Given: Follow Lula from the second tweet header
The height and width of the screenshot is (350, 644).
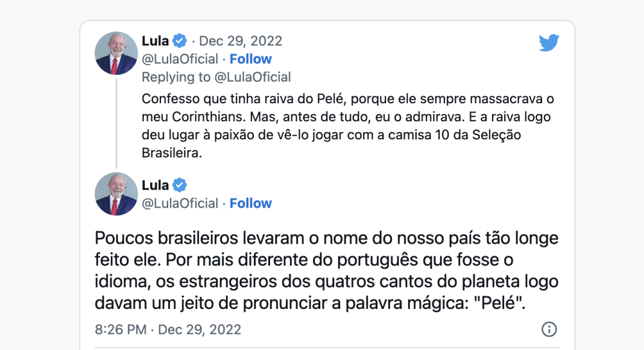Looking at the screenshot, I should 250,203.
